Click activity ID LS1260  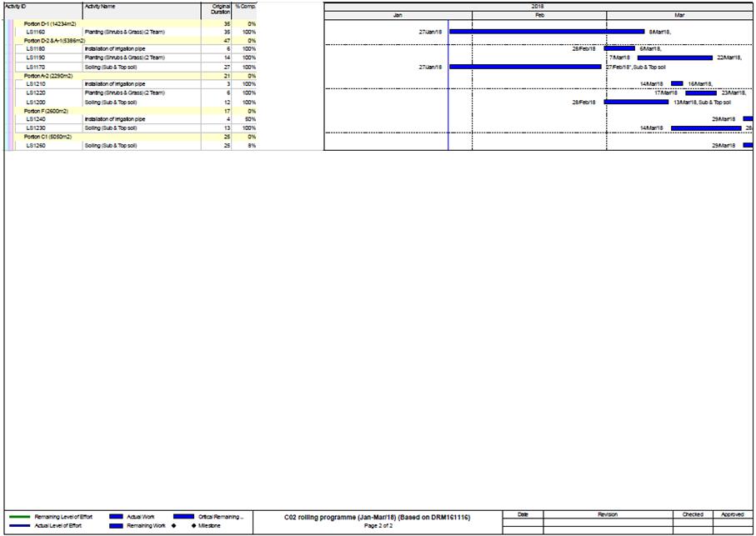(35, 146)
